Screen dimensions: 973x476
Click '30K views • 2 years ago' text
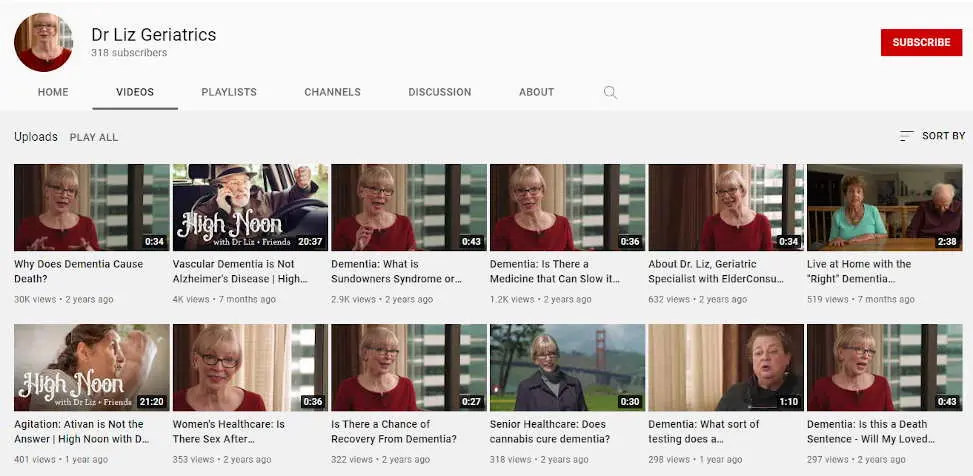coord(64,299)
